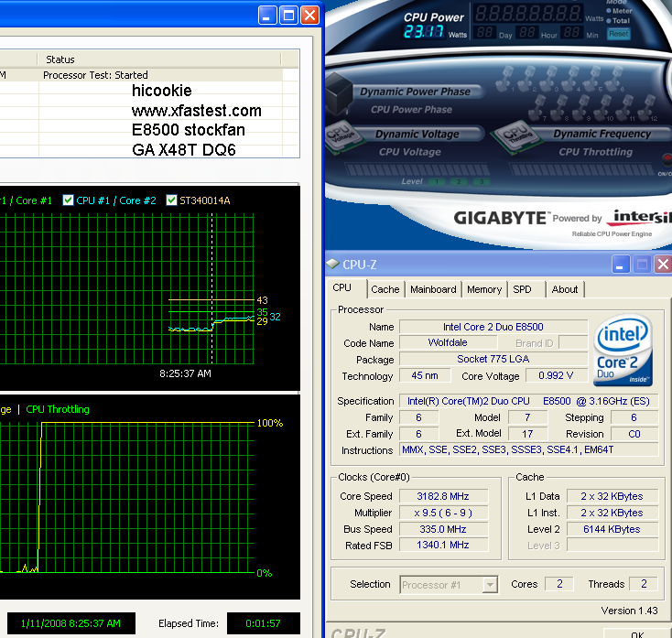This screenshot has width=672, height=638.
Task: Click the Specification E8500 @ 3.16GHz field
Action: point(528,401)
